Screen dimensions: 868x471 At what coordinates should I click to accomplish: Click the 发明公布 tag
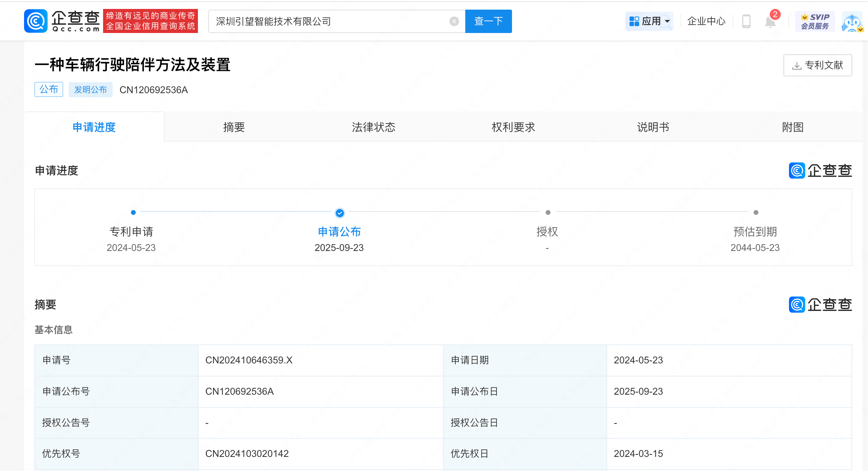click(x=90, y=90)
